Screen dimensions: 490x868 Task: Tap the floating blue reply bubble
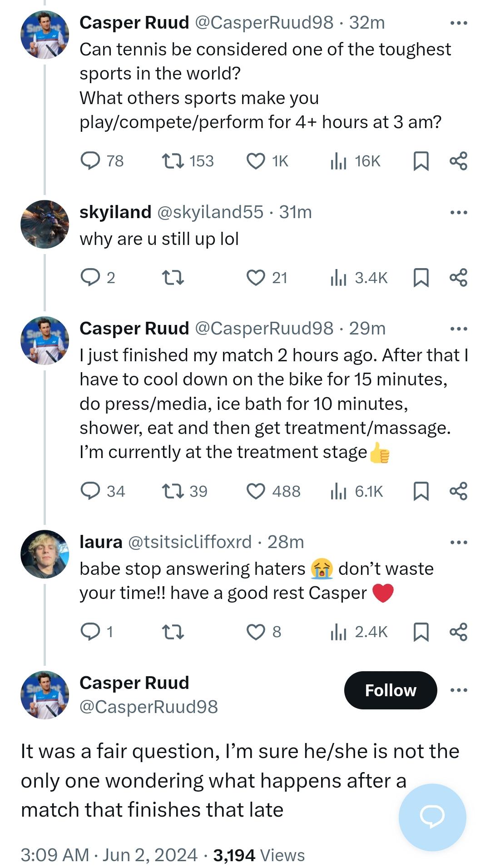[432, 817]
